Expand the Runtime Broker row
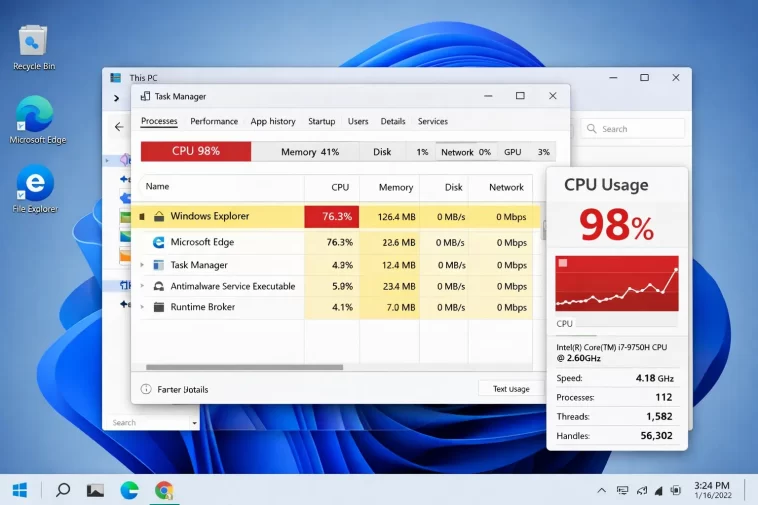 click(x=142, y=307)
